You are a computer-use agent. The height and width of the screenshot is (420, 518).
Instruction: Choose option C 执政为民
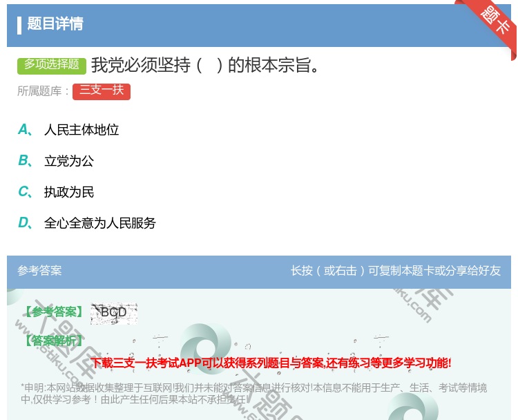(56, 192)
